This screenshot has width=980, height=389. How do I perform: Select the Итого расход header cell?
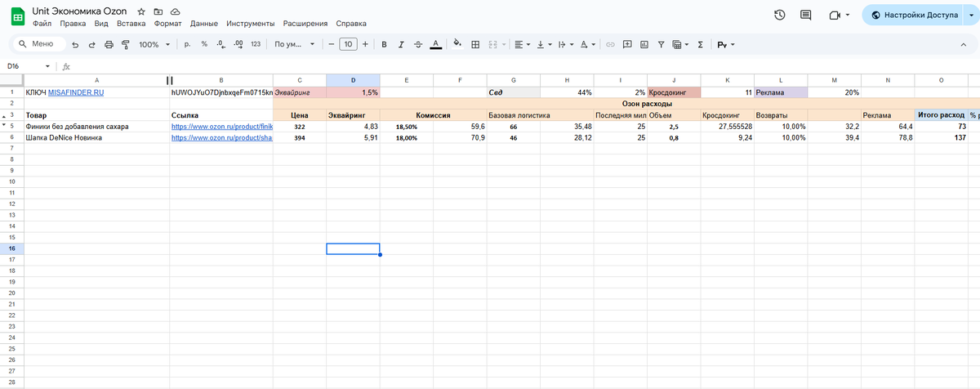pos(941,115)
